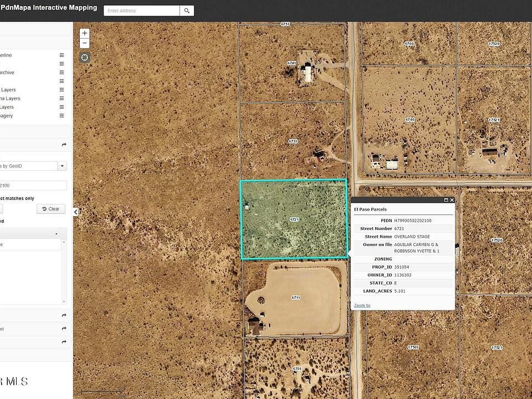This screenshot has height=399, width=532.
Task: Maximize the El Paso Parcels popup
Action: pyautogui.click(x=446, y=200)
